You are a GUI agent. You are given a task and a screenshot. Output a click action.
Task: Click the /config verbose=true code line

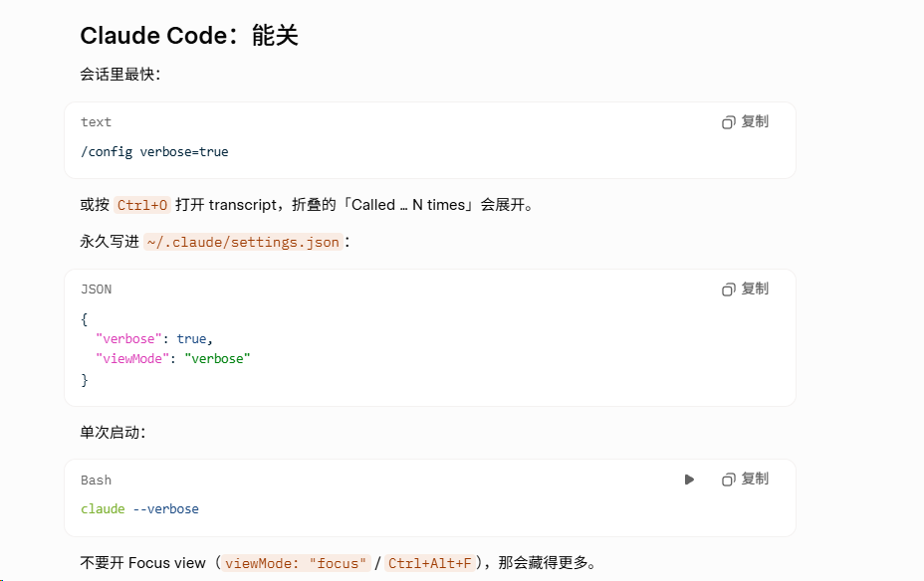pos(154,152)
